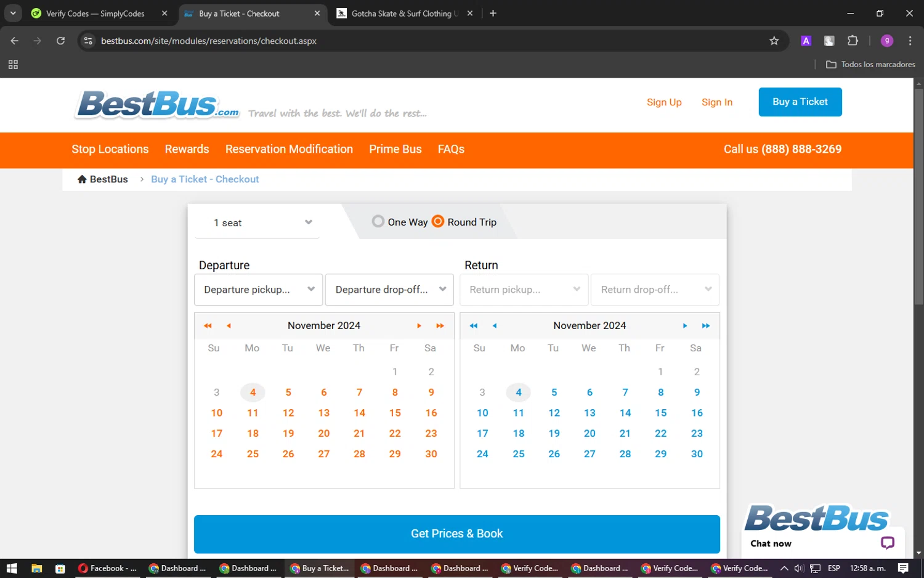Open the purple profile avatar
924x578 pixels.
(x=887, y=41)
